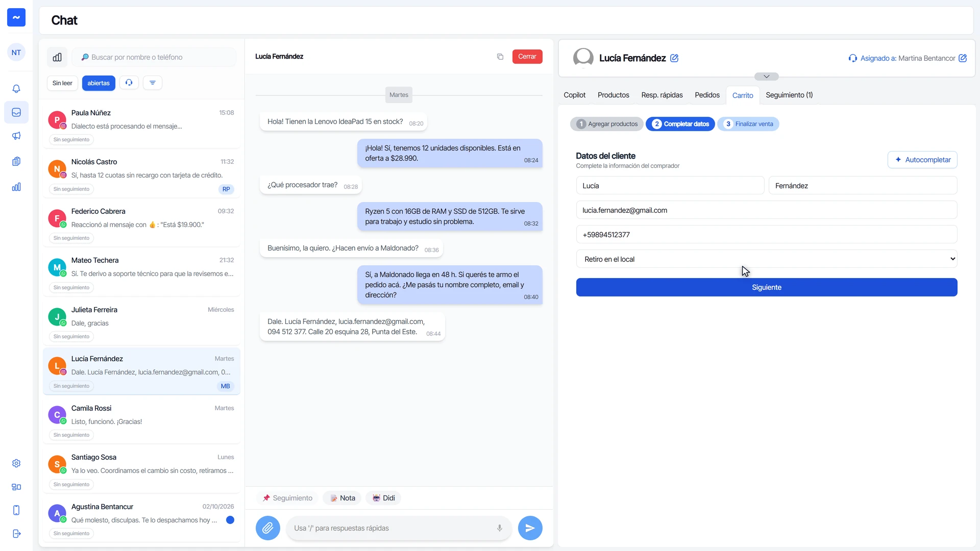Click the Cerrar conversation button
Viewport: 980px width, 551px height.
527,57
